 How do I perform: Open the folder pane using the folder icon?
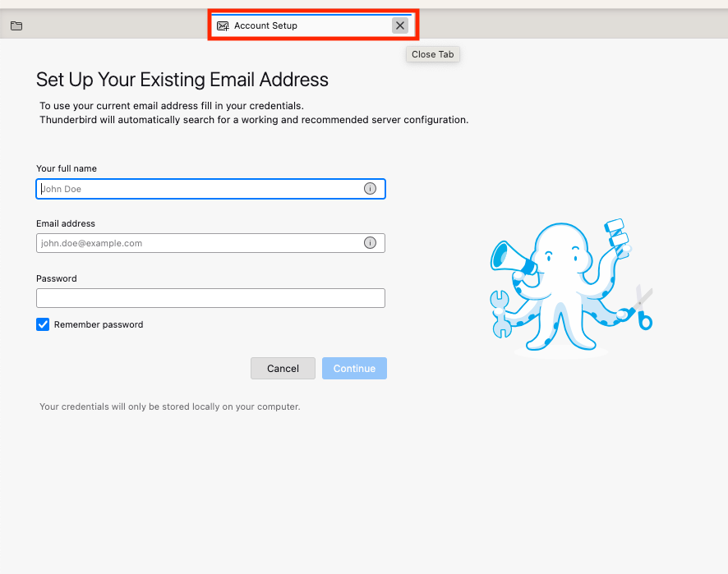16,25
